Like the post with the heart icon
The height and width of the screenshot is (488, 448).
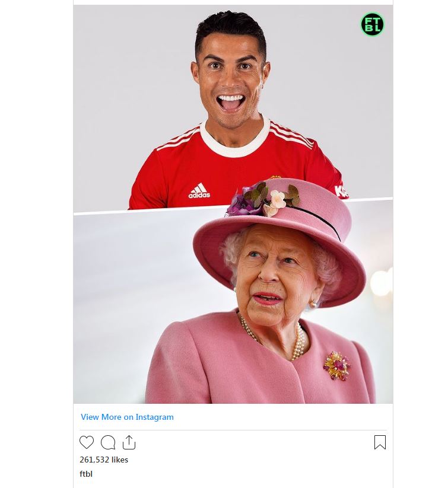pyautogui.click(x=87, y=442)
